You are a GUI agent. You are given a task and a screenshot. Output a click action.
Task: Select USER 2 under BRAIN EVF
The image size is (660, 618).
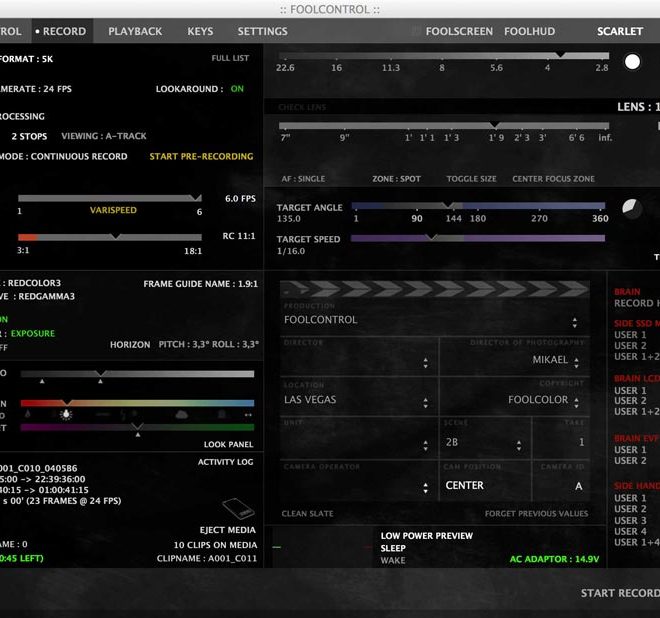[630, 461]
